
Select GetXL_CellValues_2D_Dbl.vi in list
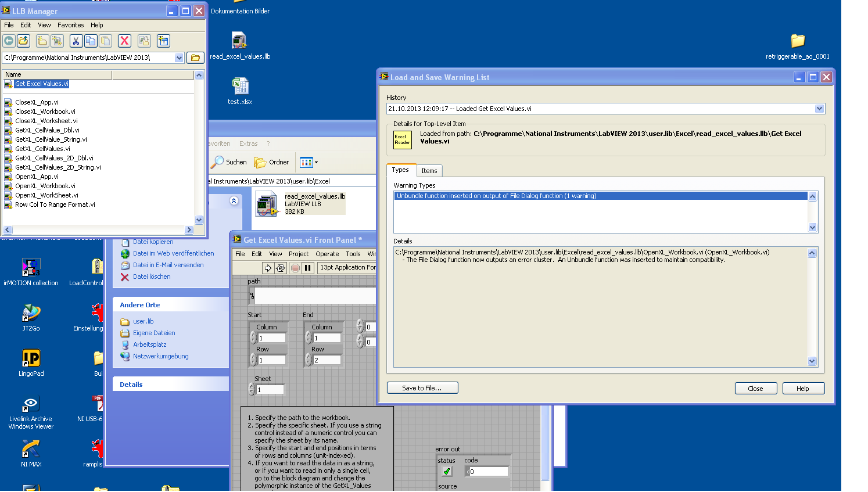coord(54,158)
